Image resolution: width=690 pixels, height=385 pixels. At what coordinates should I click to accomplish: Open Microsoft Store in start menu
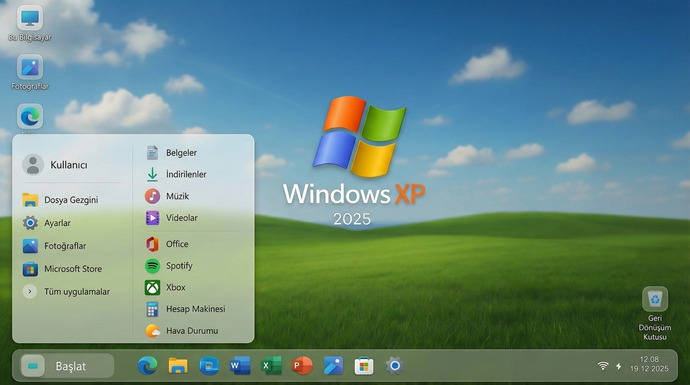pos(62,269)
